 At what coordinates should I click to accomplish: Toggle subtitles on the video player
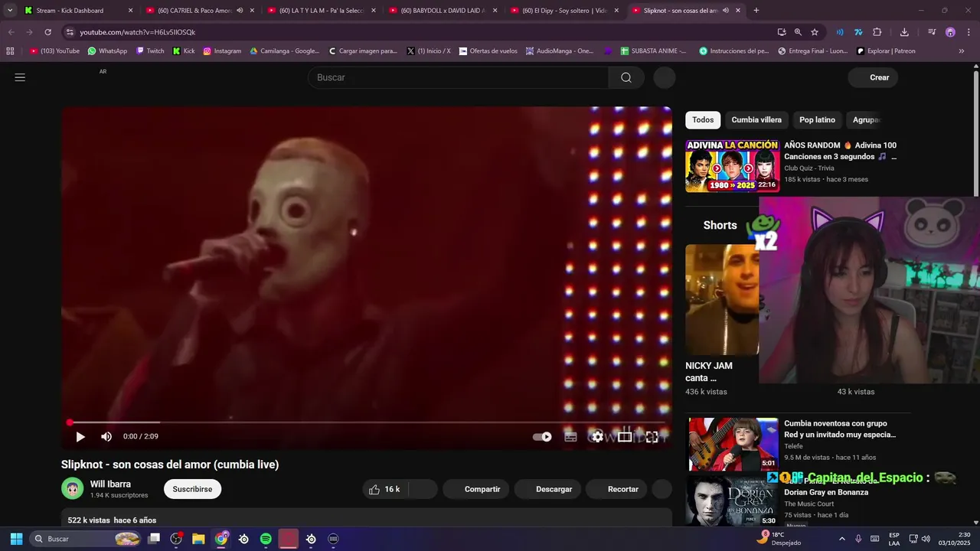(570, 437)
